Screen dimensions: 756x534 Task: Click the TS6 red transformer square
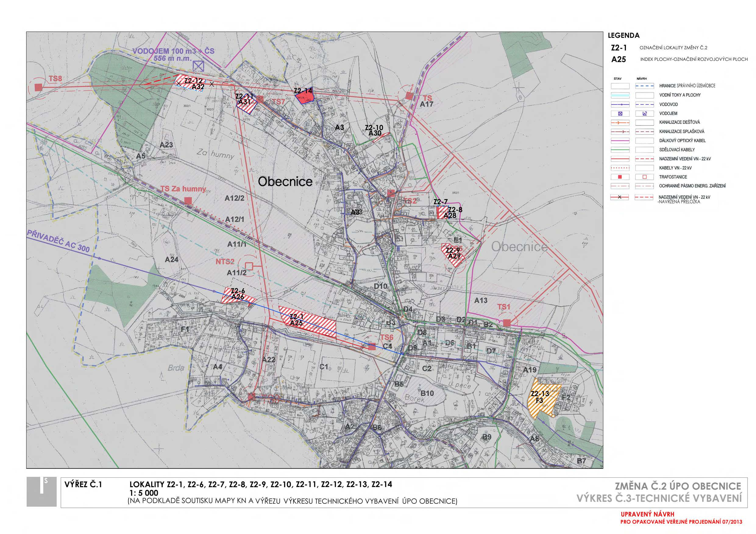coord(372,346)
